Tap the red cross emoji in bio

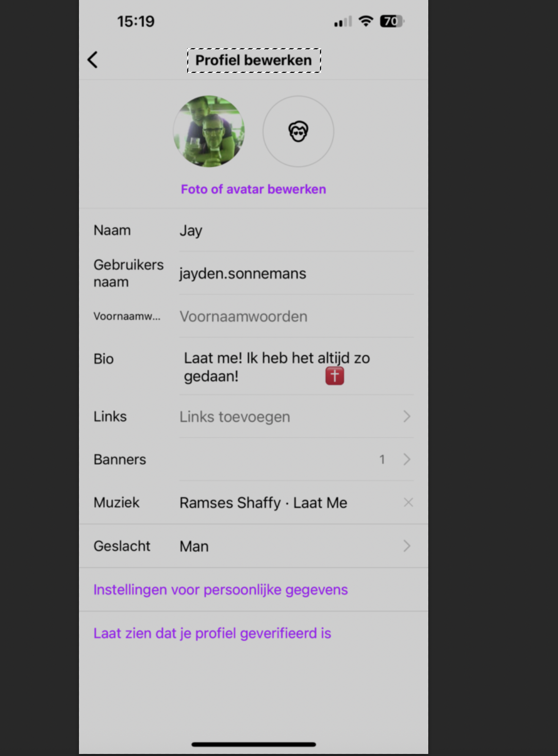[x=334, y=376]
